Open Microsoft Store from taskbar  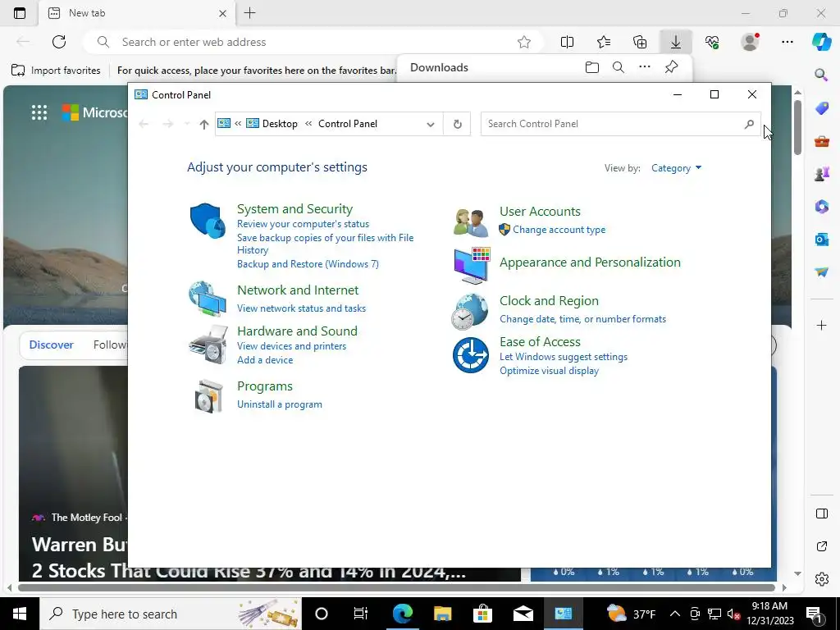click(482, 614)
